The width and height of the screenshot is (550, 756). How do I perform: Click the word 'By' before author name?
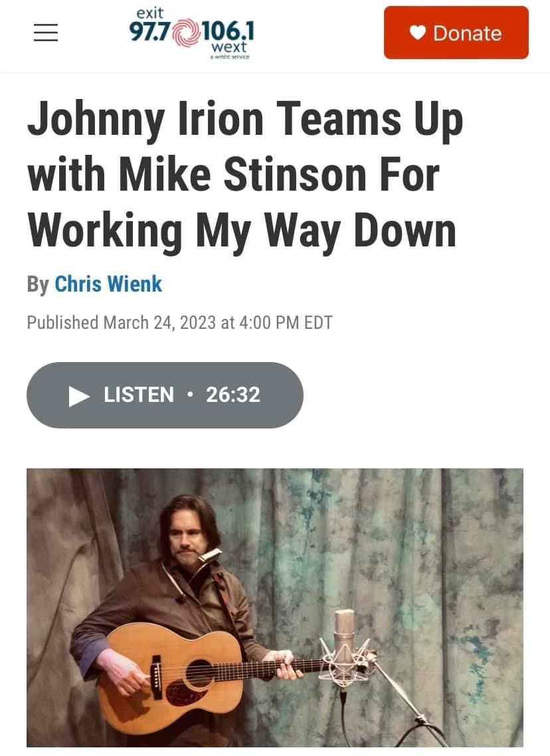click(x=38, y=284)
